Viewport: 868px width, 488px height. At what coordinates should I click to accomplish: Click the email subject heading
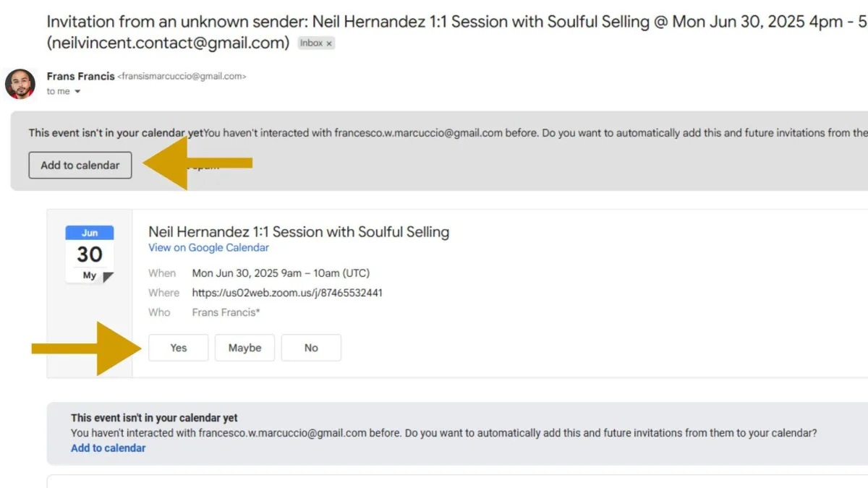pyautogui.click(x=434, y=22)
